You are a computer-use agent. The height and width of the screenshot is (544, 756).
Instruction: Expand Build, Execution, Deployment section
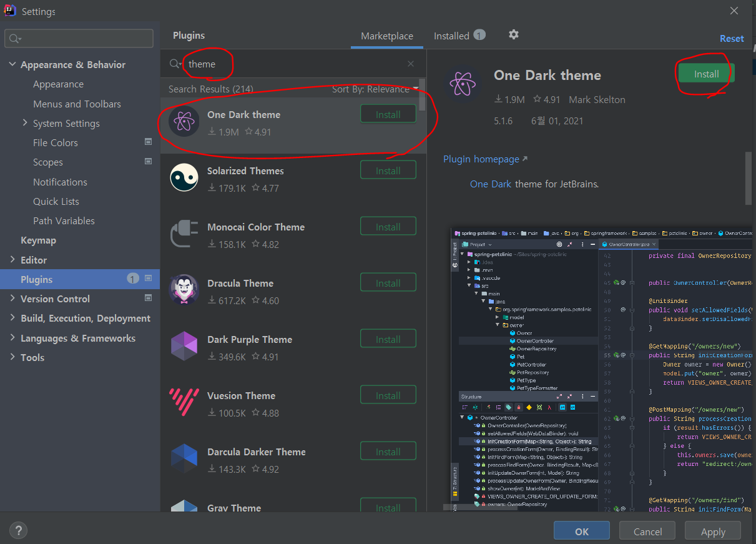point(12,318)
